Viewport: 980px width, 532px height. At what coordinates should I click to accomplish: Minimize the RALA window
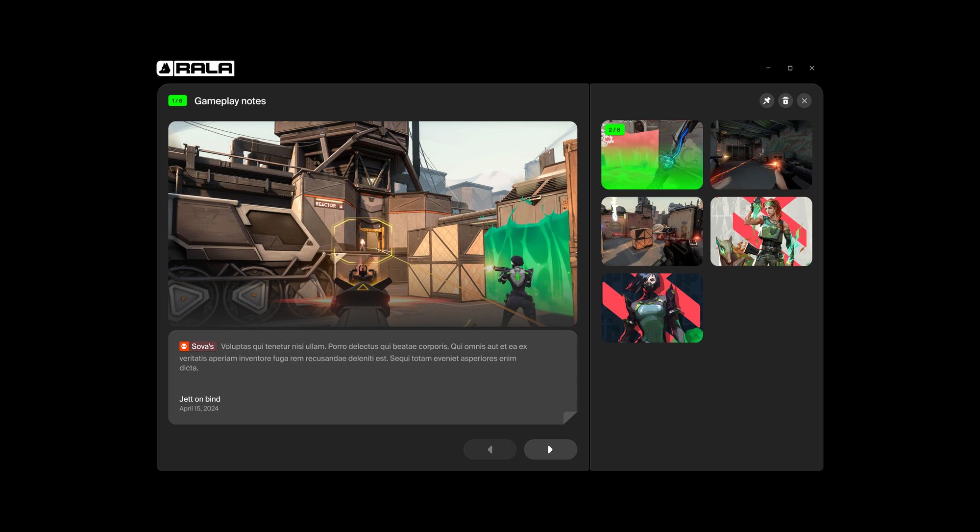pyautogui.click(x=768, y=68)
